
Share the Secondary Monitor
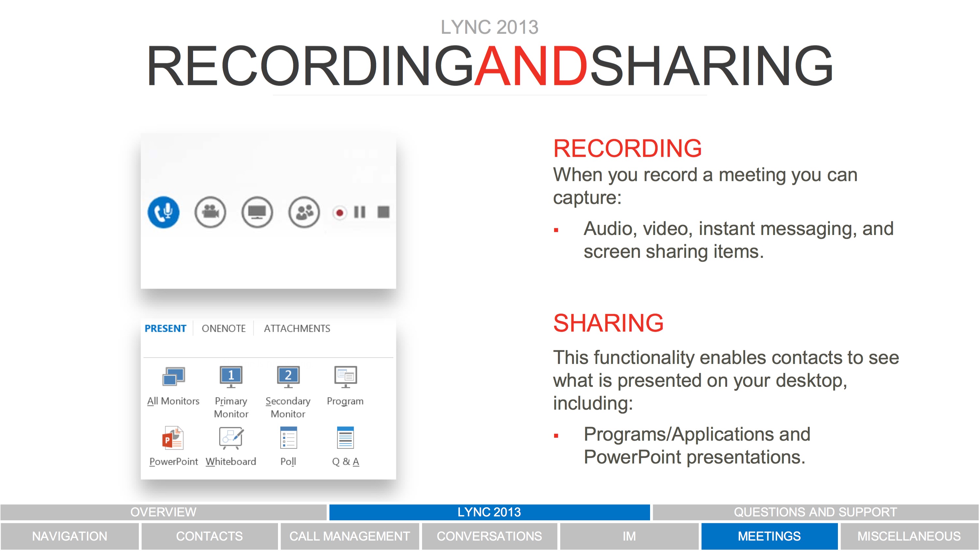[288, 377]
